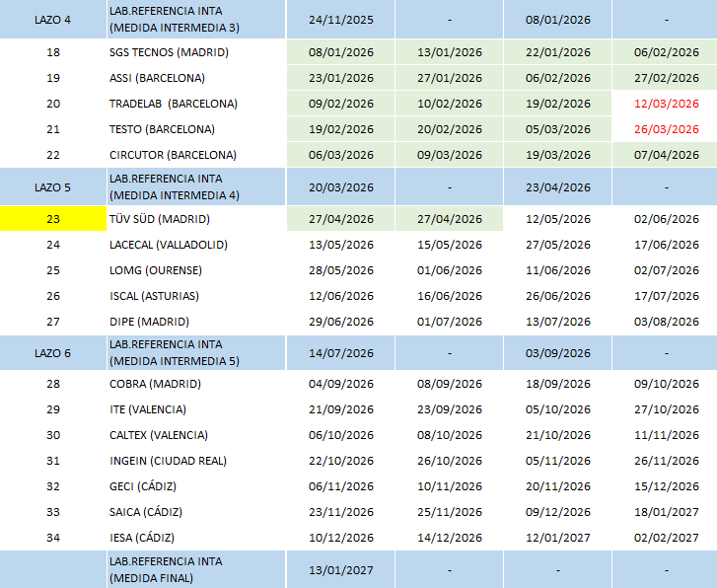Image resolution: width=717 pixels, height=588 pixels.
Task: Select date 13/01/2026 in SGS TECNOS row
Action: click(x=450, y=52)
